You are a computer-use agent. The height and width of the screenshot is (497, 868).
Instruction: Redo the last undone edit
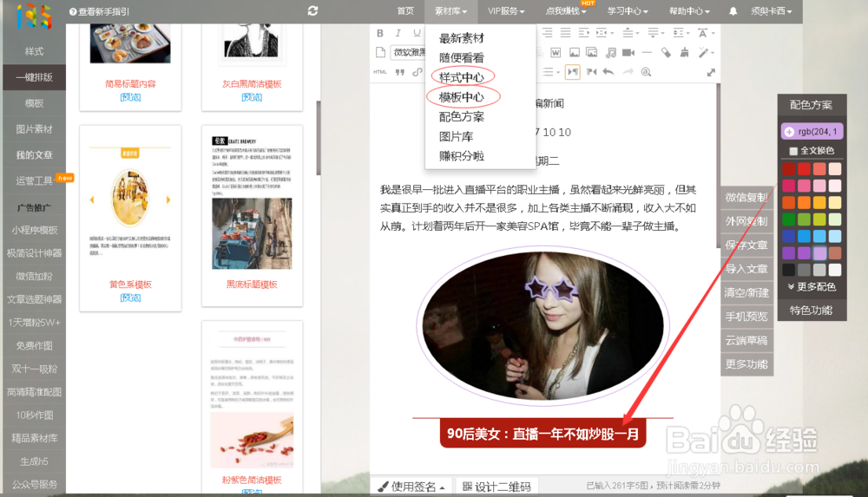[628, 72]
